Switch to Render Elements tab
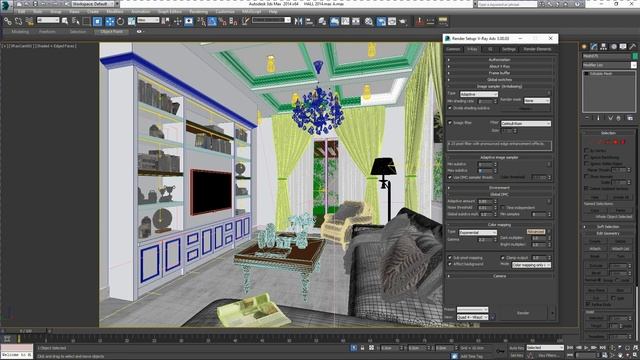 click(x=537, y=49)
